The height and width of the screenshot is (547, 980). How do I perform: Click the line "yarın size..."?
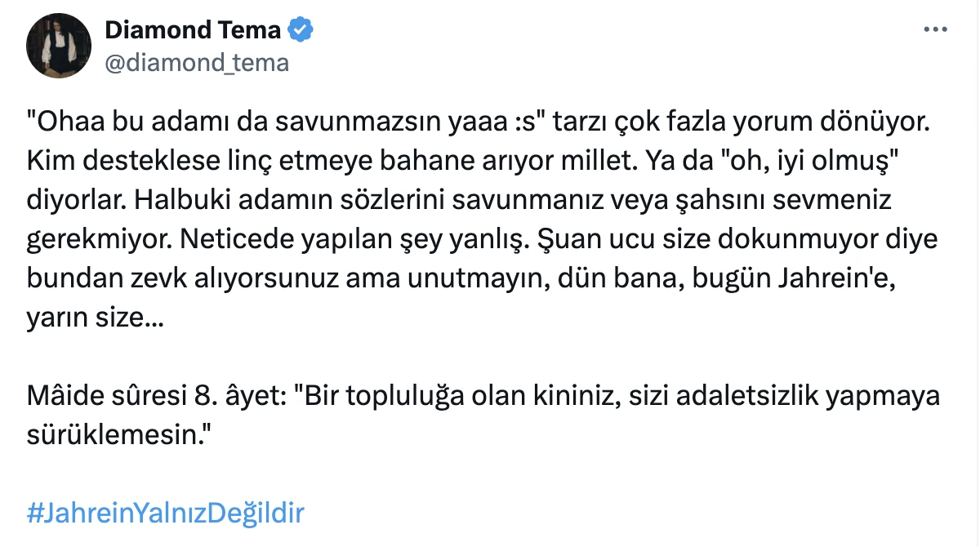[x=95, y=315]
